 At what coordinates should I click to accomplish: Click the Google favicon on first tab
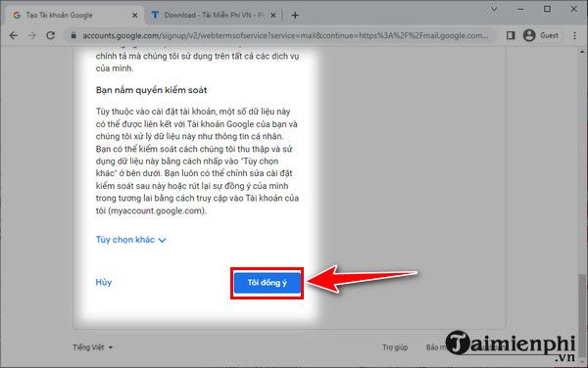pos(17,16)
